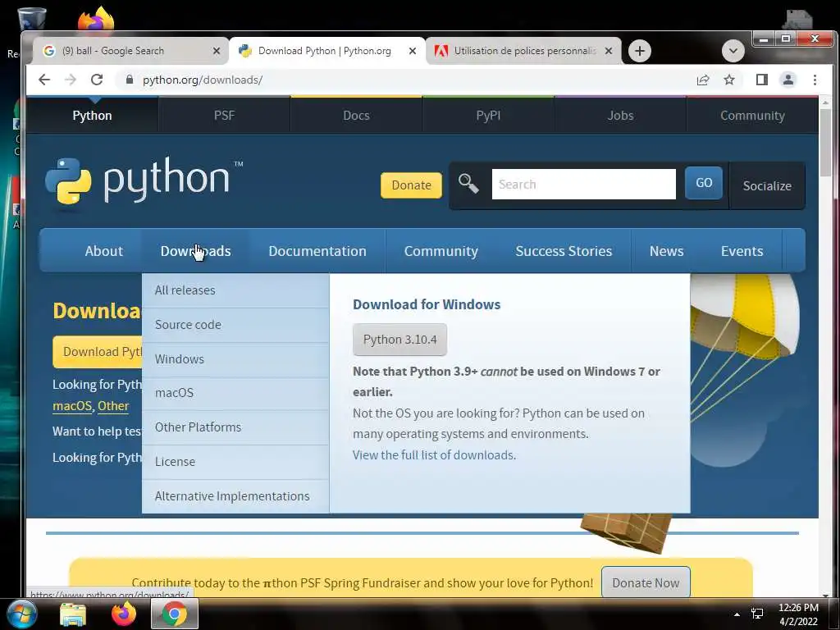Open the Recycle Bin desktop icon
This screenshot has width=840, height=630.
coord(32,20)
